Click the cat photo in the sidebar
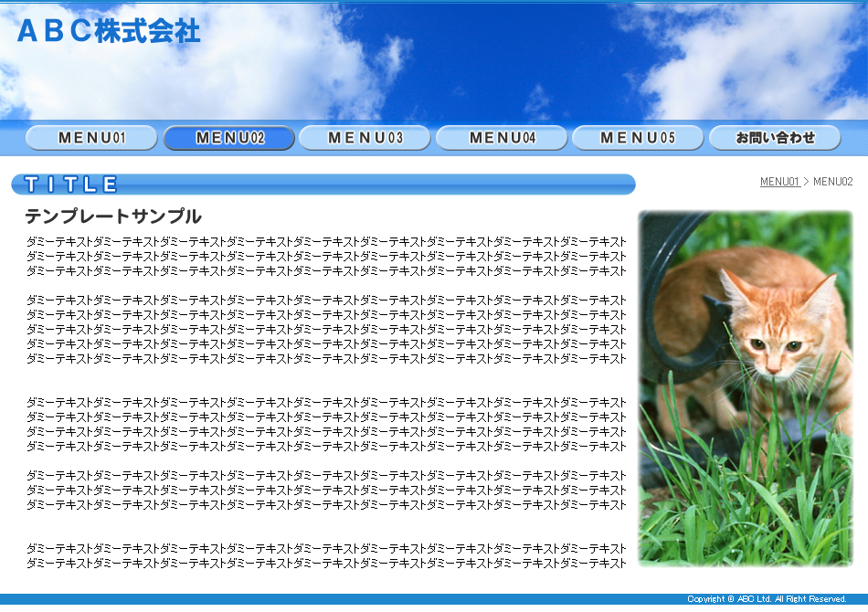 click(745, 388)
